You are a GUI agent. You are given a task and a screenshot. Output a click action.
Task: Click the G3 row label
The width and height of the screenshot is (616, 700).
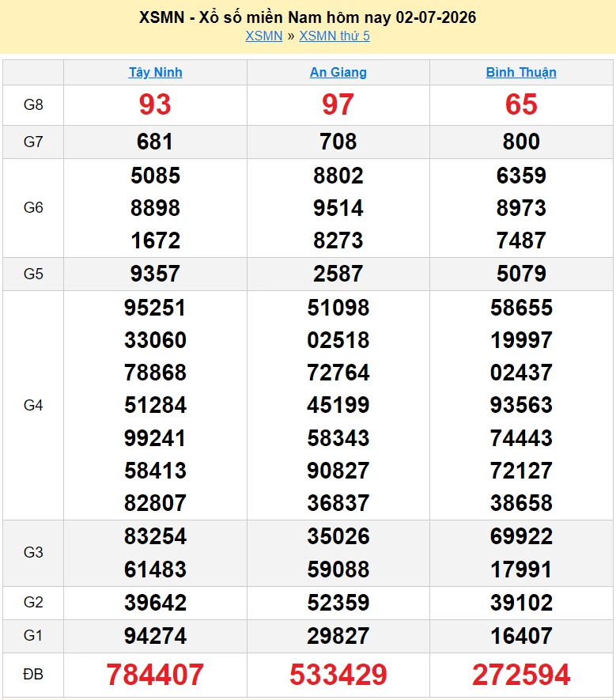click(x=33, y=553)
